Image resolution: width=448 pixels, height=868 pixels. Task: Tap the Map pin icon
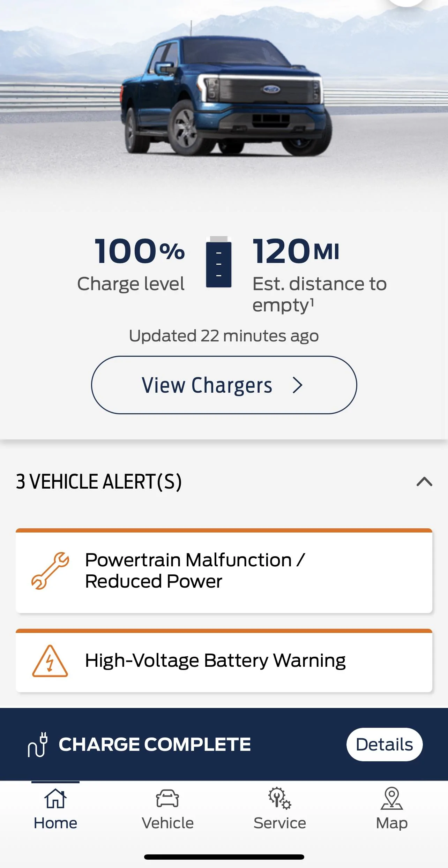point(391,798)
